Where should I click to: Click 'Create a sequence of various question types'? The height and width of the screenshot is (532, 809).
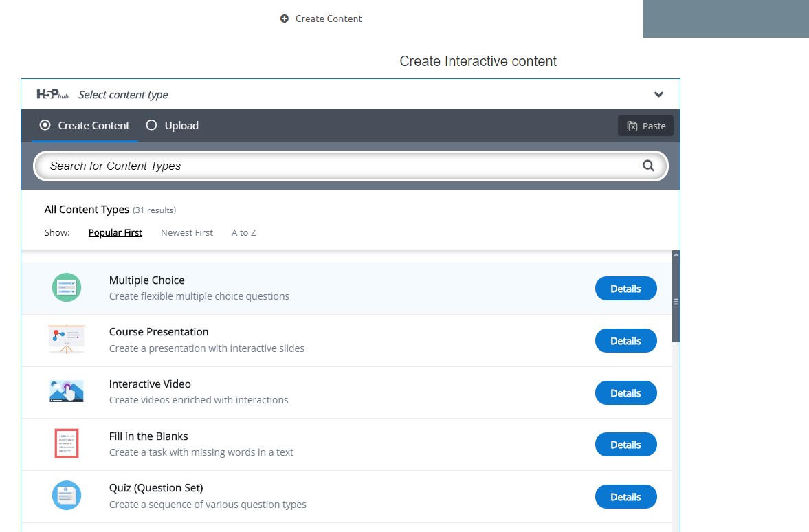(x=208, y=504)
